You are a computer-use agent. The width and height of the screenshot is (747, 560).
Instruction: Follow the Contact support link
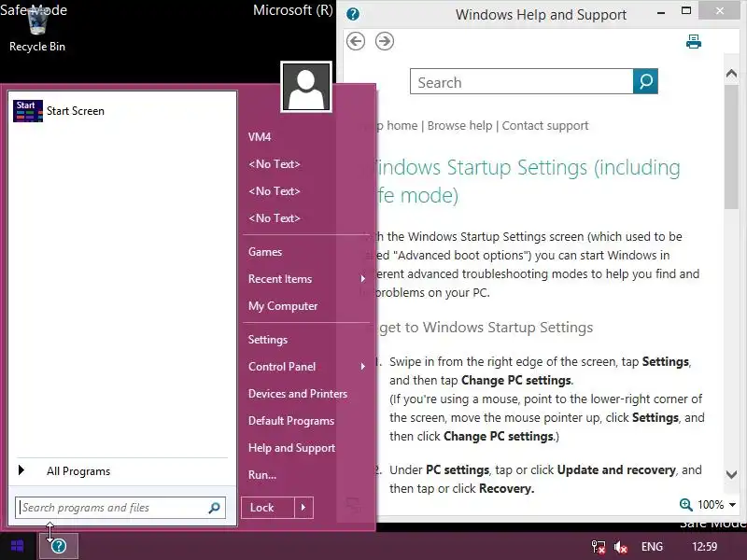pos(545,126)
